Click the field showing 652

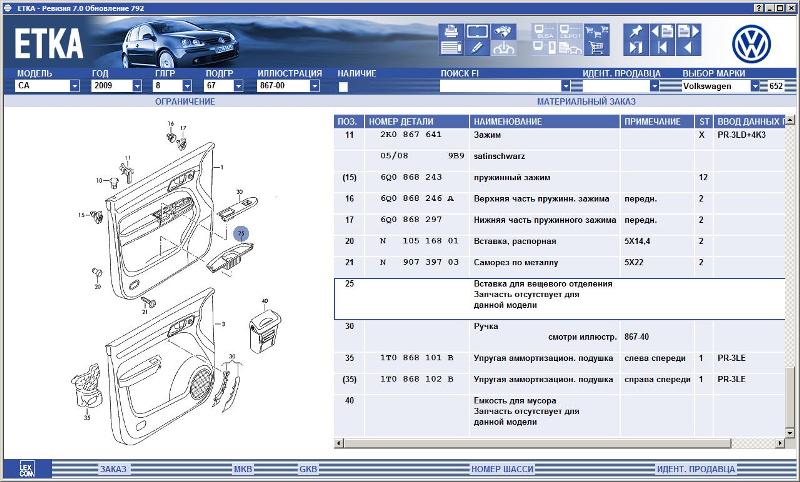coord(777,86)
